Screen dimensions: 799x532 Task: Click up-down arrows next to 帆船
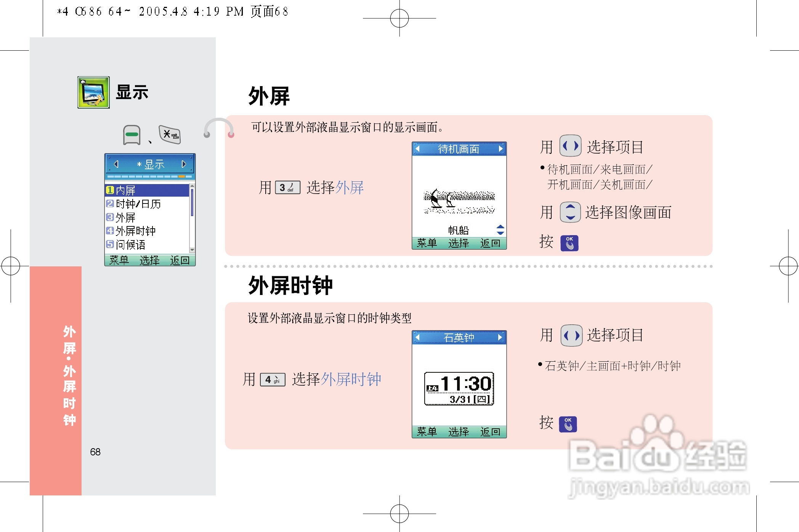coord(500,230)
